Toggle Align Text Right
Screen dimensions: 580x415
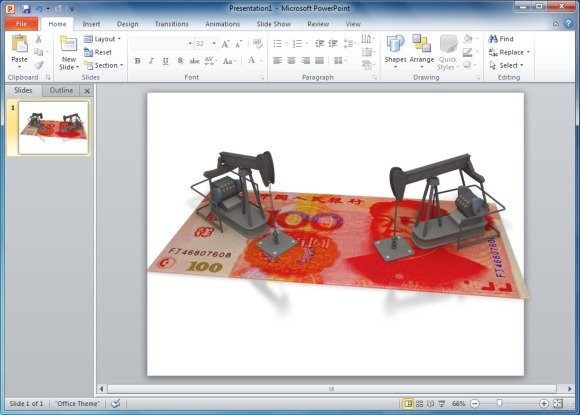(306, 61)
